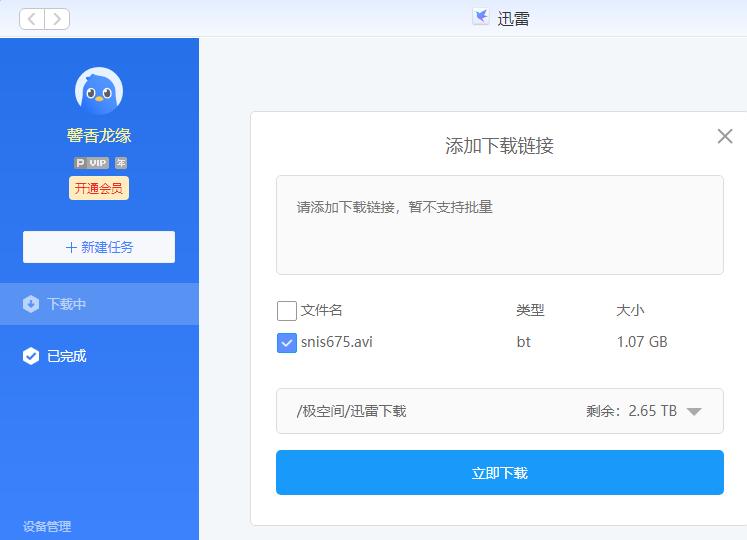Click the 剩余: 2.65 TB remaining space text
The height and width of the screenshot is (540, 747).
pyautogui.click(x=631, y=411)
